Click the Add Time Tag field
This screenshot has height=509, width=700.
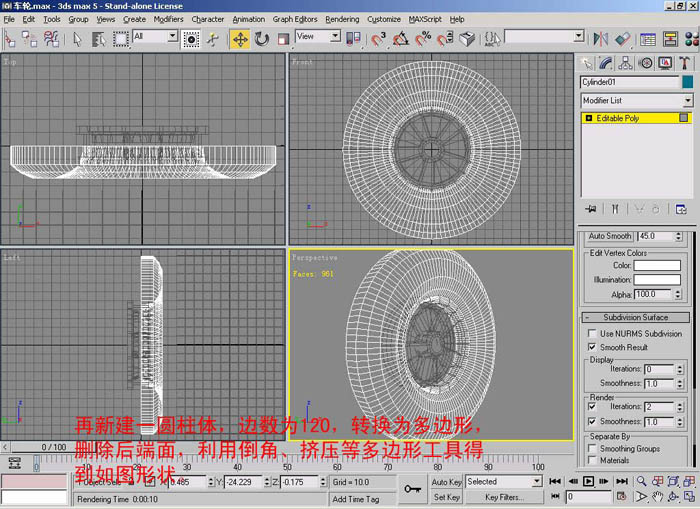coord(362,499)
